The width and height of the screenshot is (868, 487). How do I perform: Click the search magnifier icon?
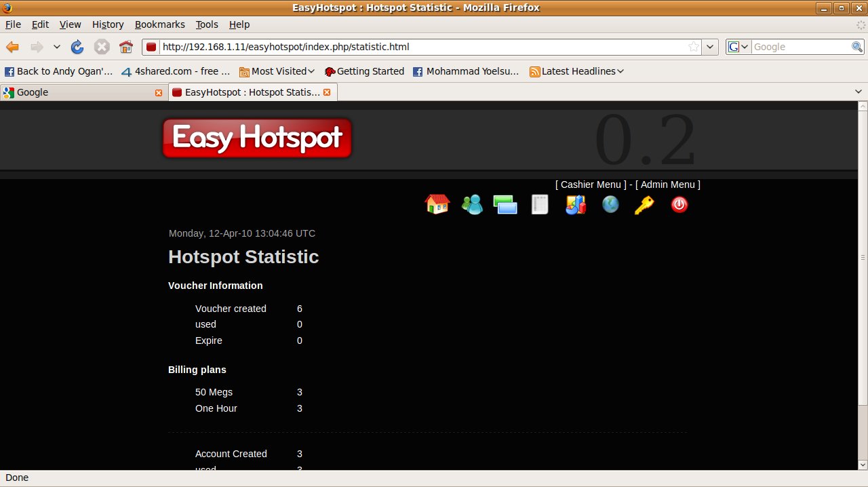point(857,47)
